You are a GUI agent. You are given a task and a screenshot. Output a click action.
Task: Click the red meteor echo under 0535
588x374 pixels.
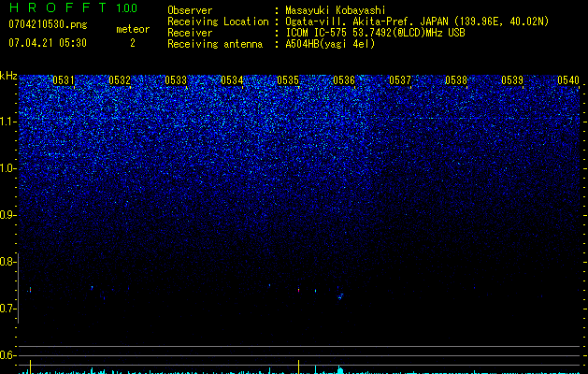pos(298,290)
